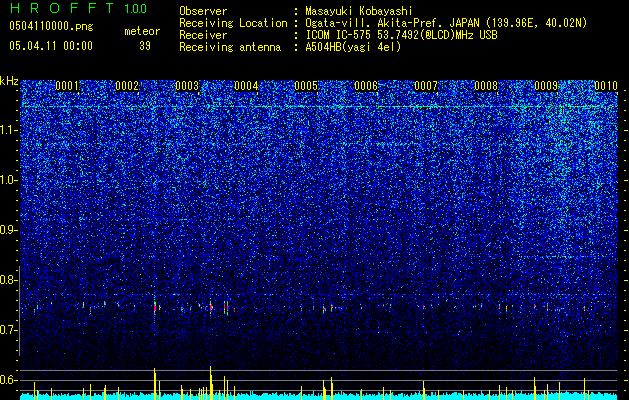Viewport: 629px width, 400px height.
Task: Click time marker 0003
Action: (x=187, y=86)
